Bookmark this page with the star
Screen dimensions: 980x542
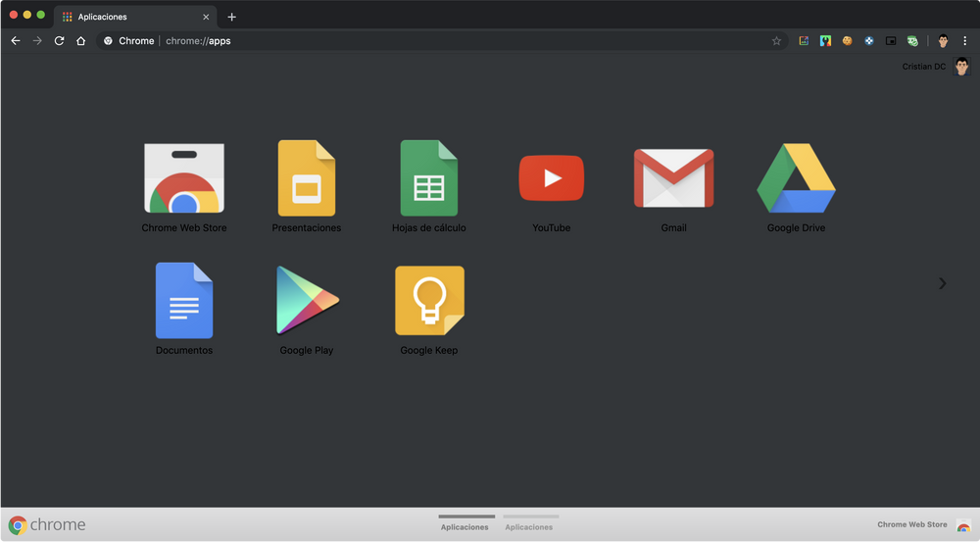tap(776, 41)
